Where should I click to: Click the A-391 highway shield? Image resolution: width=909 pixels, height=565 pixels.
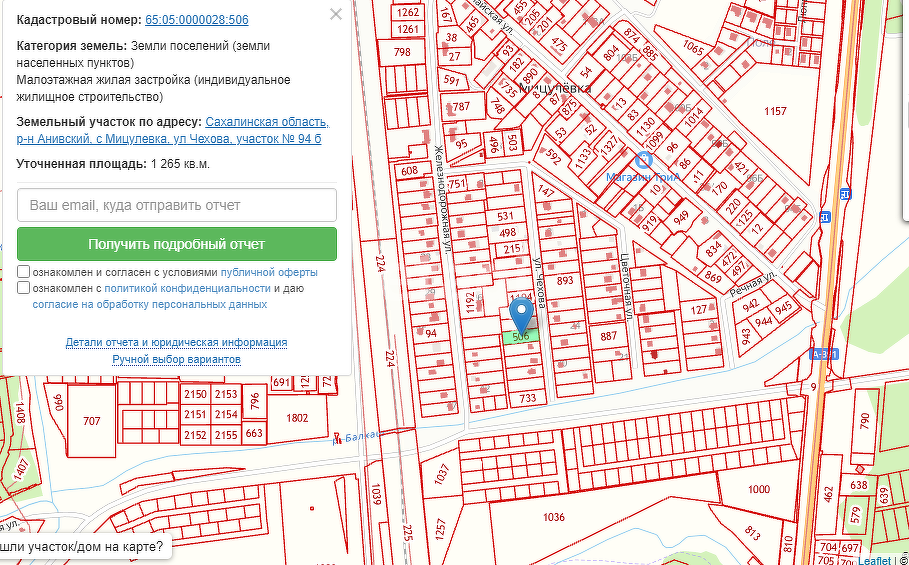(x=824, y=353)
